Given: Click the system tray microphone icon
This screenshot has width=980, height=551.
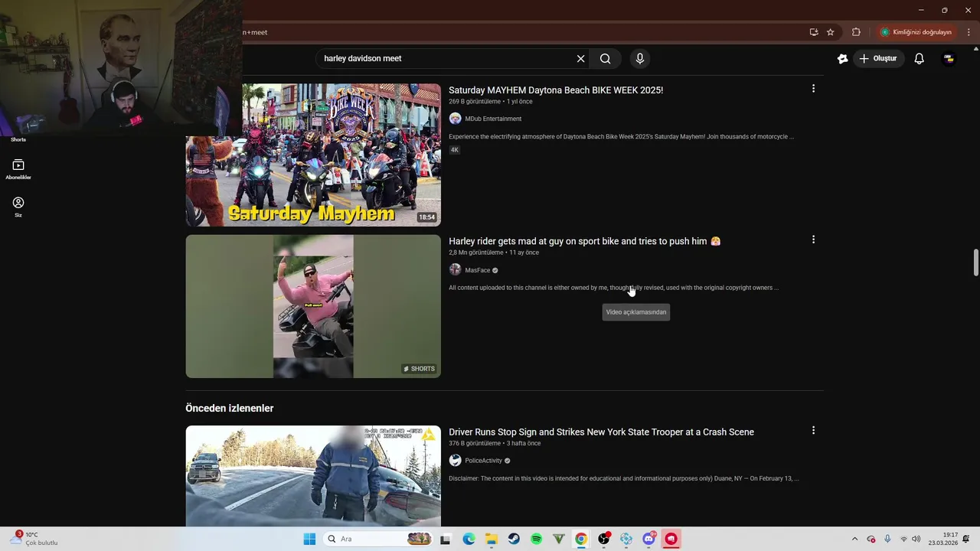Looking at the screenshot, I should 887,539.
